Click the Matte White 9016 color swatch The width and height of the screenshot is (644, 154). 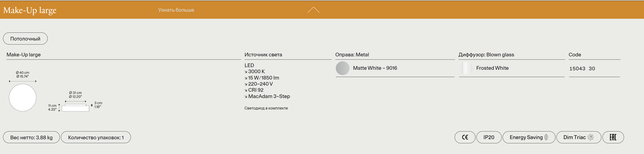pyautogui.click(x=342, y=68)
